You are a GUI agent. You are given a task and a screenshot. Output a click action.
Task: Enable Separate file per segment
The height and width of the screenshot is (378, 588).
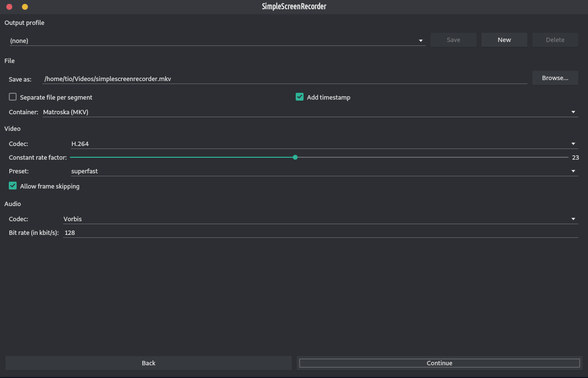(x=13, y=97)
